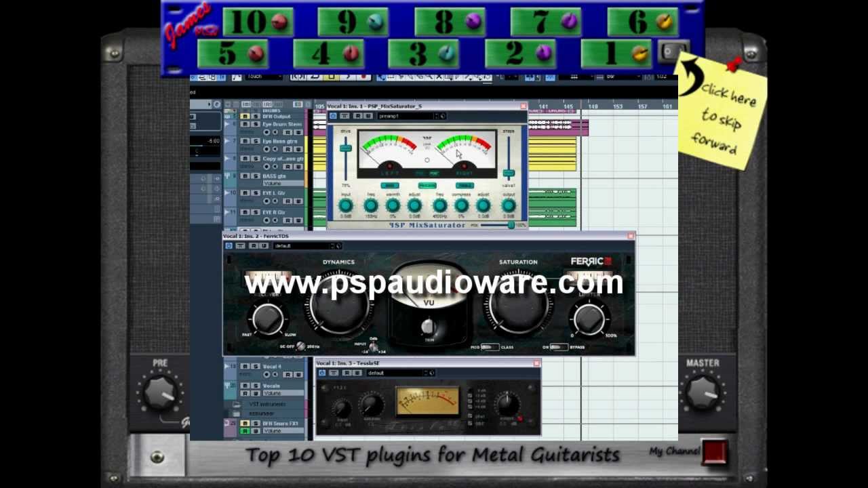Toggle power on PSP MixSaturator plugin window
868x488 pixels.
point(333,116)
